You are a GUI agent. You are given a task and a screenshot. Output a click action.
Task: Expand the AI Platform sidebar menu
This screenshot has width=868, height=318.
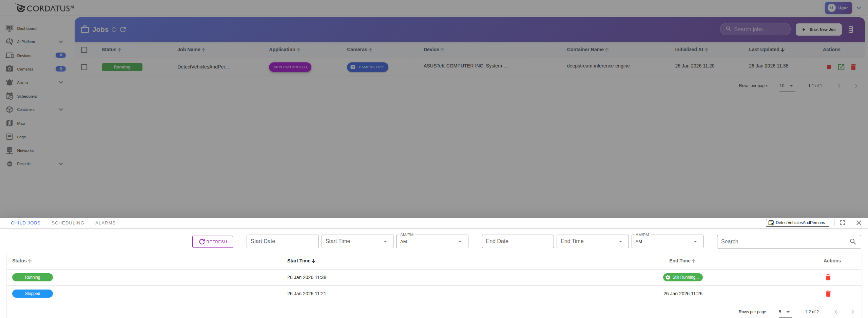point(61,42)
